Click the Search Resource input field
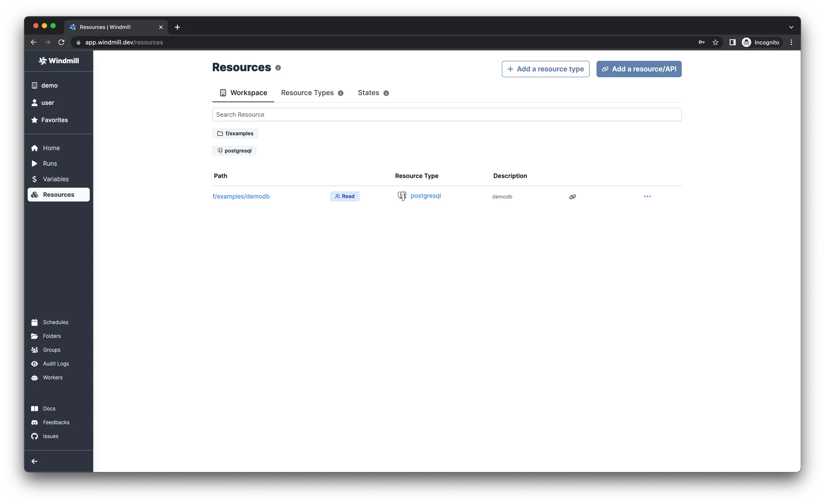The image size is (825, 504). [446, 115]
